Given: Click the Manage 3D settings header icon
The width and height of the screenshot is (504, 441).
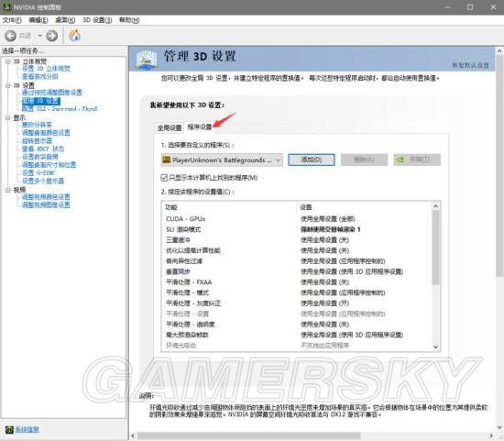Looking at the screenshot, I should coord(148,59).
